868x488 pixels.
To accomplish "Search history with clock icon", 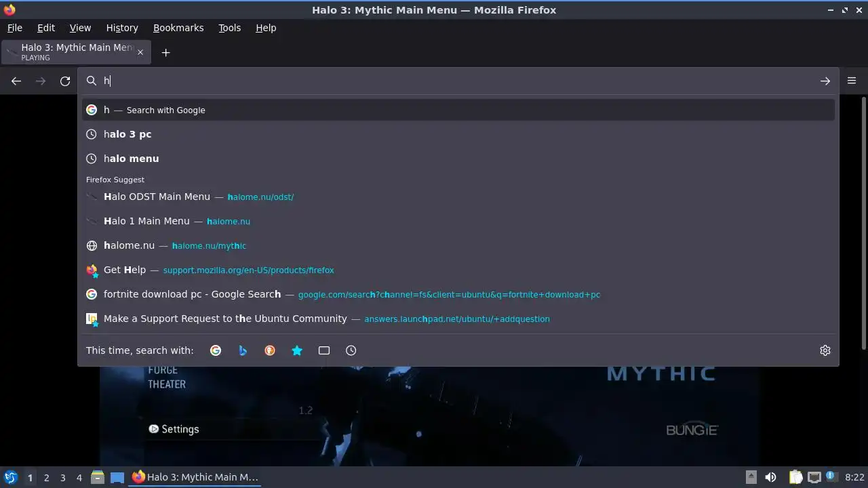I will click(x=351, y=350).
